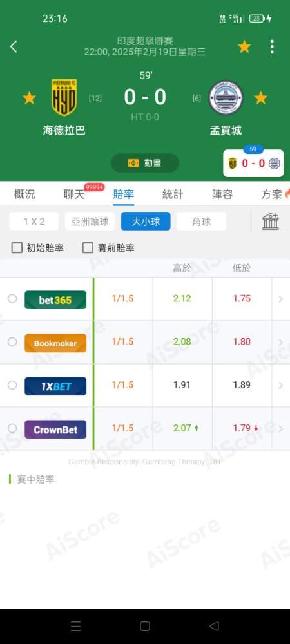Select the Bookmaker radio button

point(12,342)
